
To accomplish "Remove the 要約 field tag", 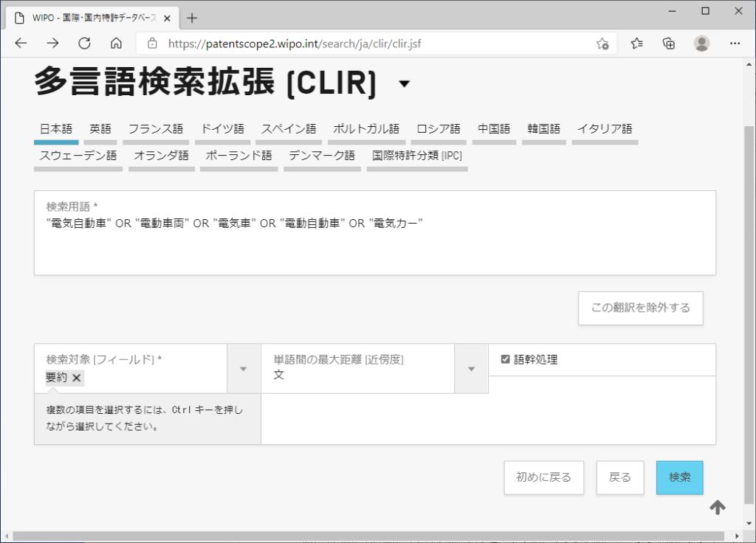I will click(76, 378).
